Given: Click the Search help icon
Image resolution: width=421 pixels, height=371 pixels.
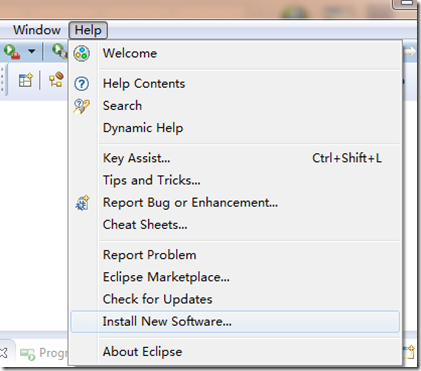Looking at the screenshot, I should point(82,106).
